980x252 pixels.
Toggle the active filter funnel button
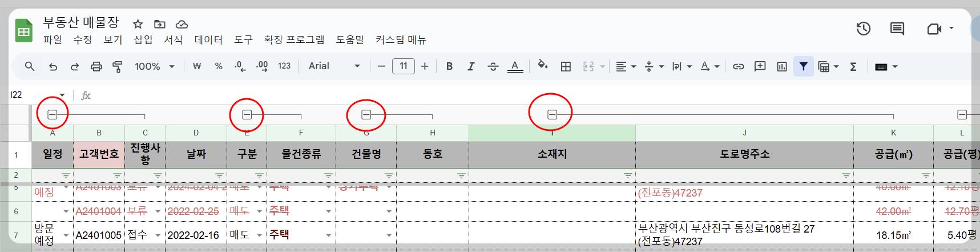(803, 66)
